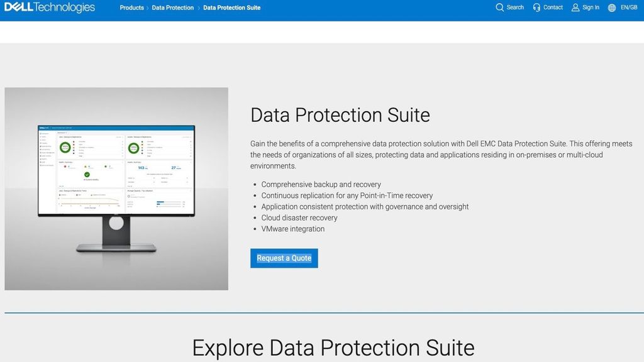Click the chevron after Data Protection breadcrumb
This screenshot has height=362, width=644.
pyautogui.click(x=200, y=8)
